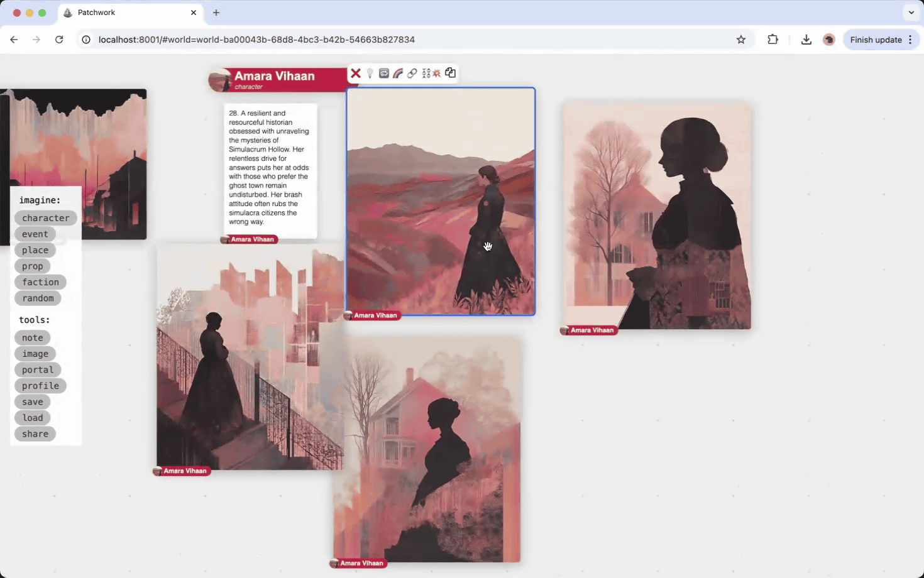Generate something random from the imagine list

click(38, 298)
